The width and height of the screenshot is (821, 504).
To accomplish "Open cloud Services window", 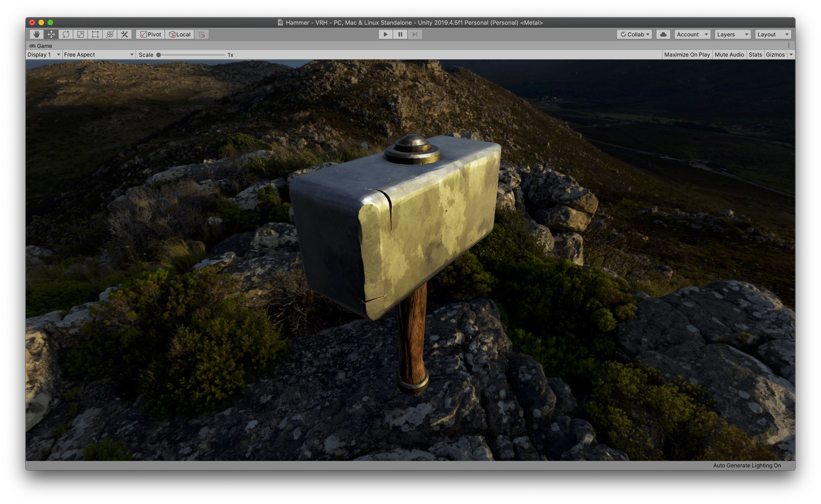I will pos(663,35).
